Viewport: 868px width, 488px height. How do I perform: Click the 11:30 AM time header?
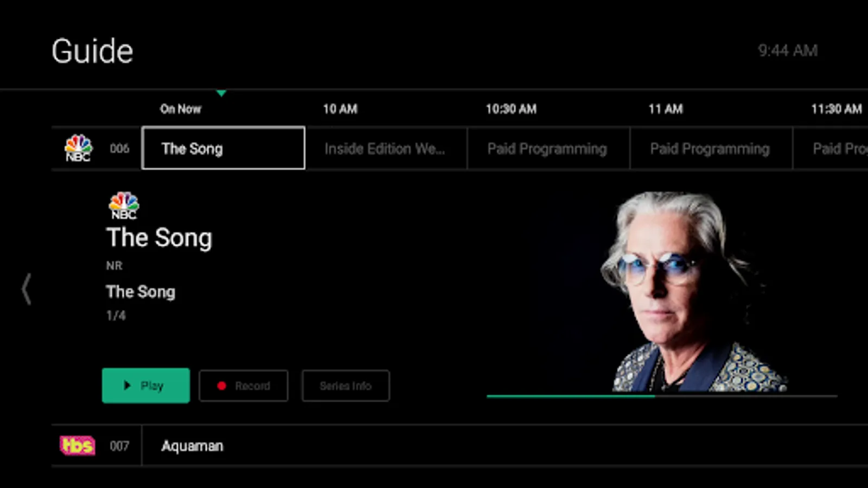(x=837, y=109)
